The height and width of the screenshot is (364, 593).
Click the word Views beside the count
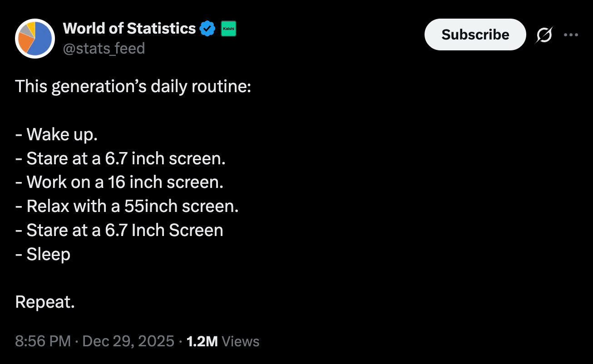241,341
